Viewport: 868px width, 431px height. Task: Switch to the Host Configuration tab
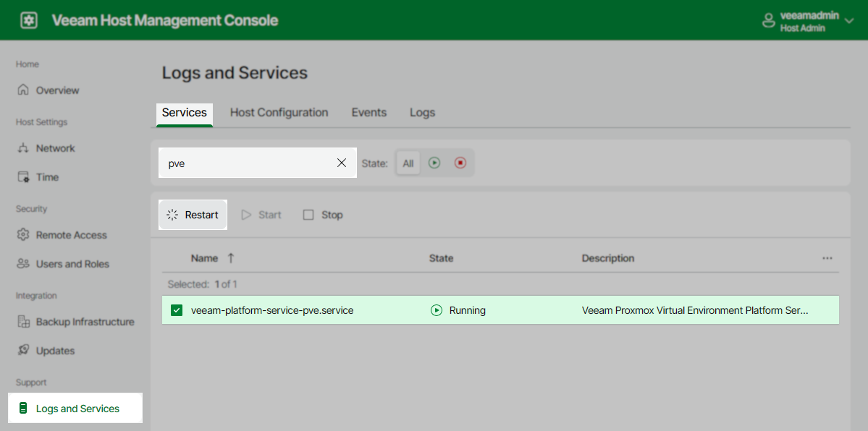click(x=279, y=112)
